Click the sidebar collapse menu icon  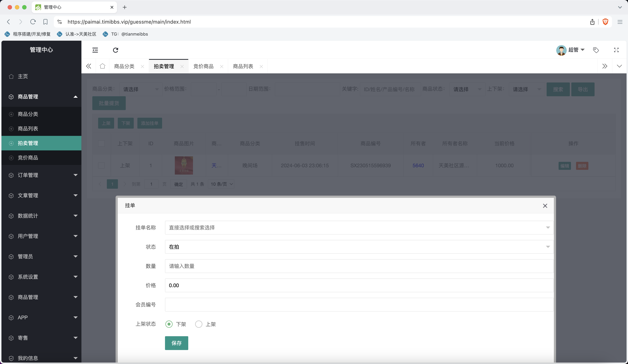[x=95, y=50]
